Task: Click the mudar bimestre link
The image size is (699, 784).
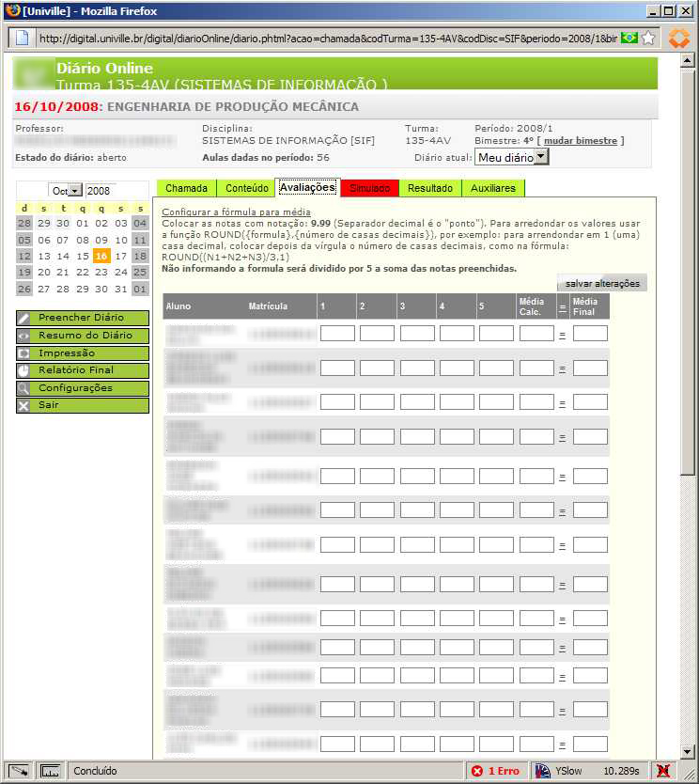Action: point(583,141)
